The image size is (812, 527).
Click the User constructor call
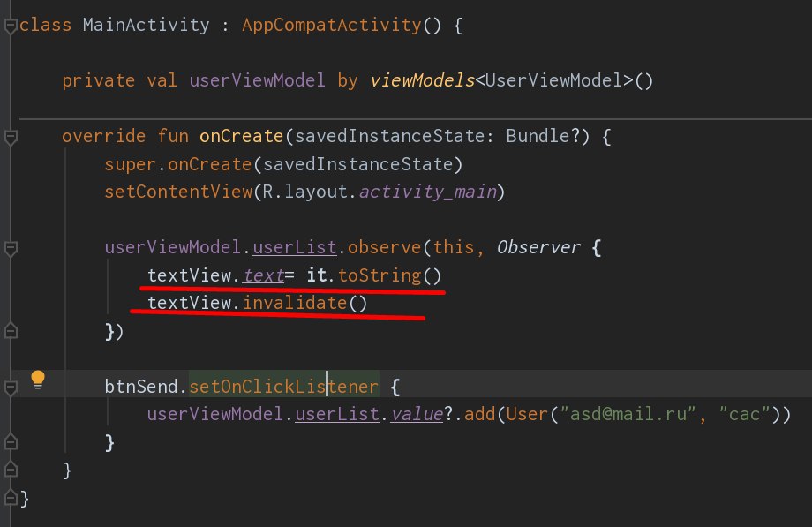coord(527,414)
